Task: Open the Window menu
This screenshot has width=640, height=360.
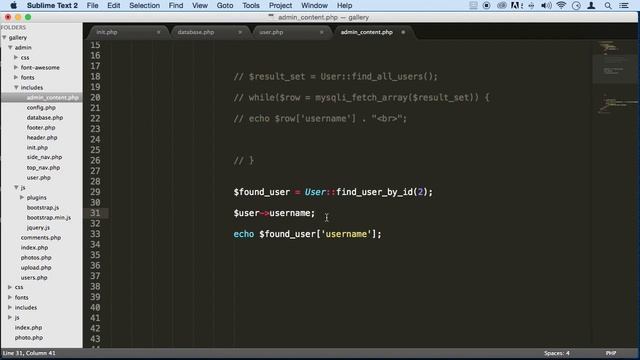Action: (x=314, y=5)
